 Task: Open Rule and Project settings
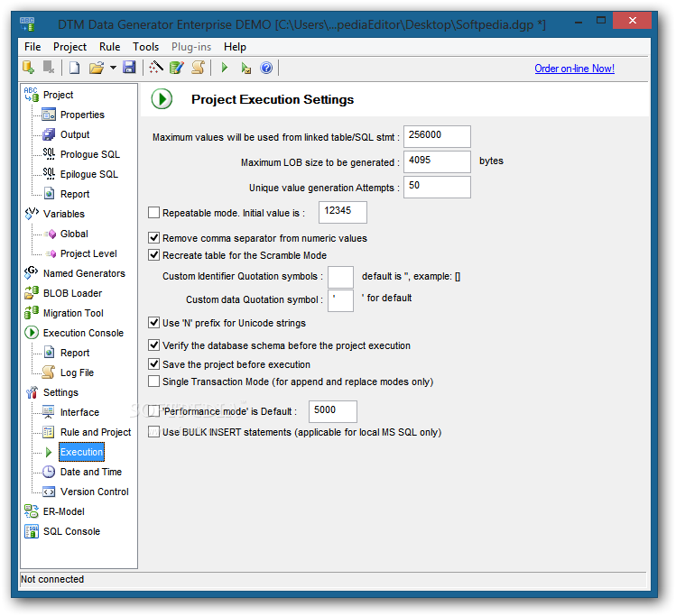(96, 432)
